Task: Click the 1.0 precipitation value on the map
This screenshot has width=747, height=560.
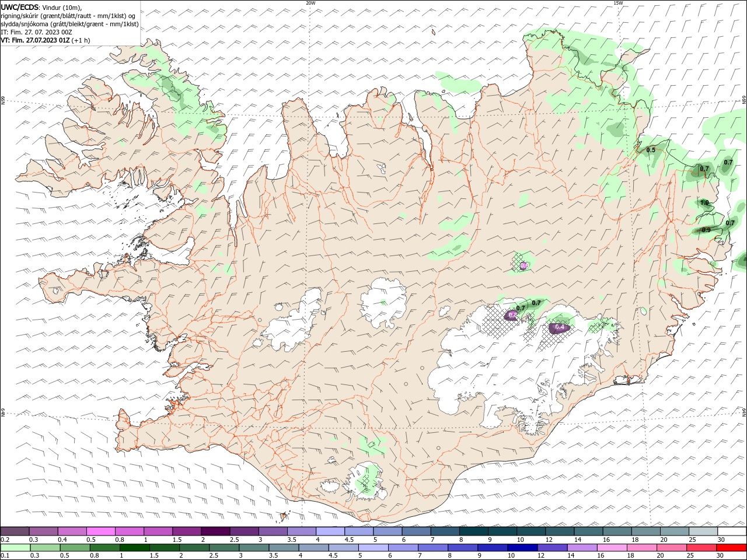Action: click(704, 203)
